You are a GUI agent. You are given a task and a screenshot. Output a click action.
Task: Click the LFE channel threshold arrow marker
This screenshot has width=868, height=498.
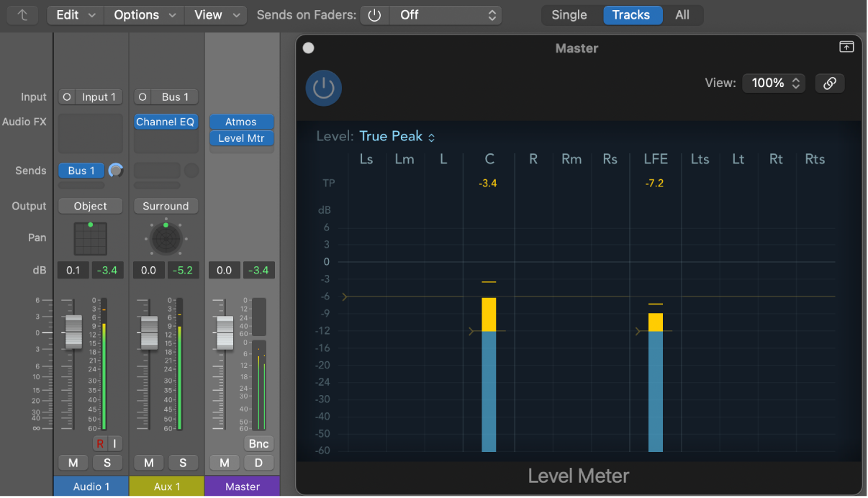[638, 331]
